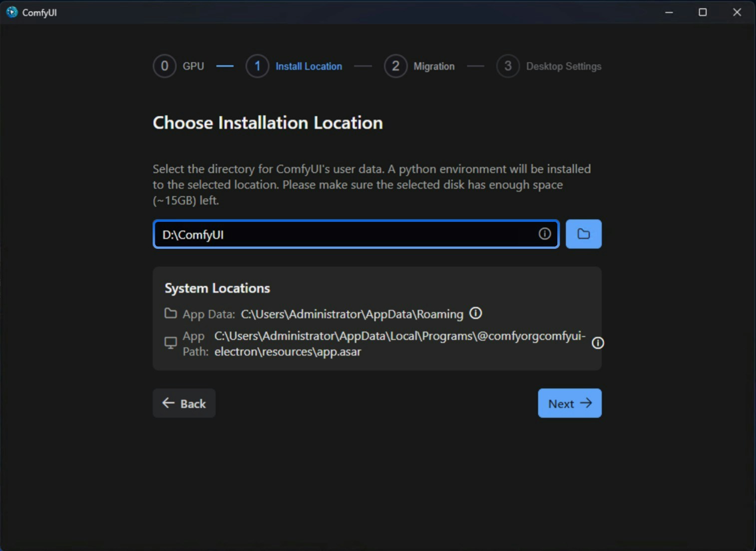The image size is (756, 551).
Task: Click the monitor icon beside App Path
Action: pos(170,343)
